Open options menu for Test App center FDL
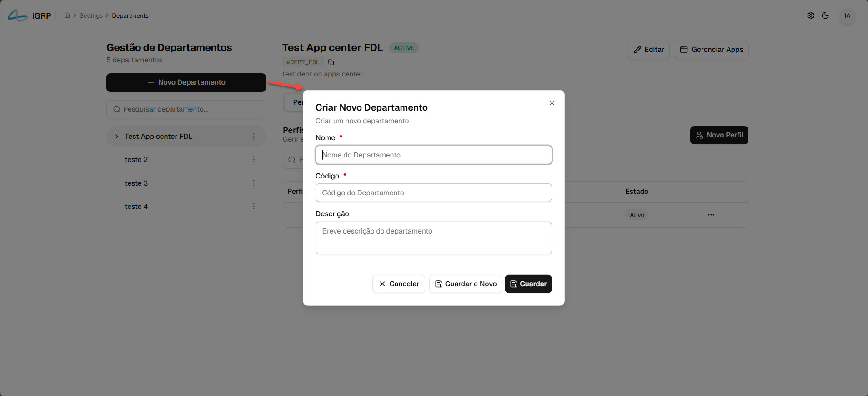 click(254, 136)
